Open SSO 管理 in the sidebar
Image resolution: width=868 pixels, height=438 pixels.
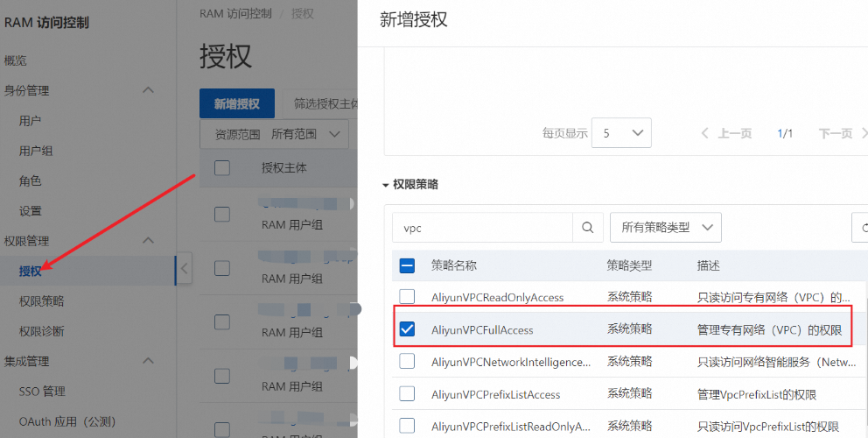point(42,392)
